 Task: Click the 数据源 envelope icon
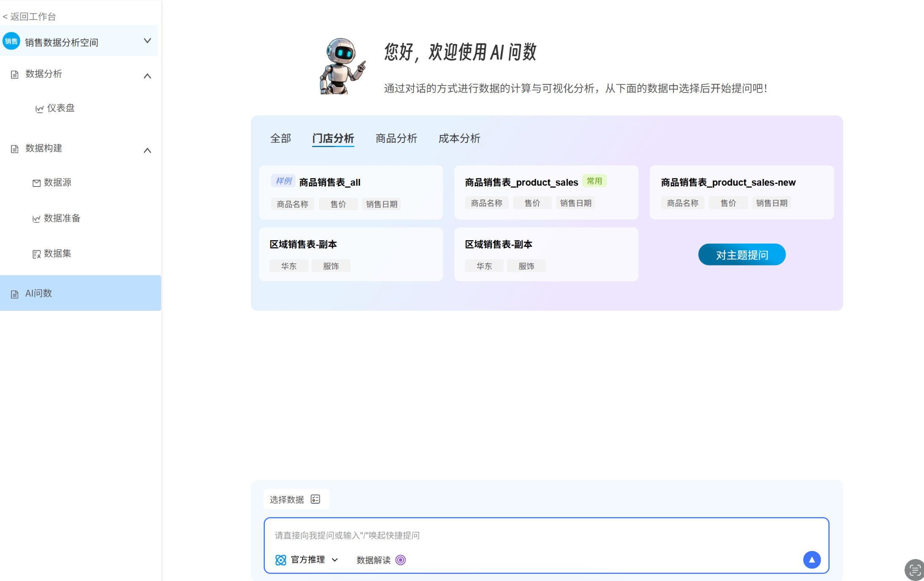(x=37, y=183)
